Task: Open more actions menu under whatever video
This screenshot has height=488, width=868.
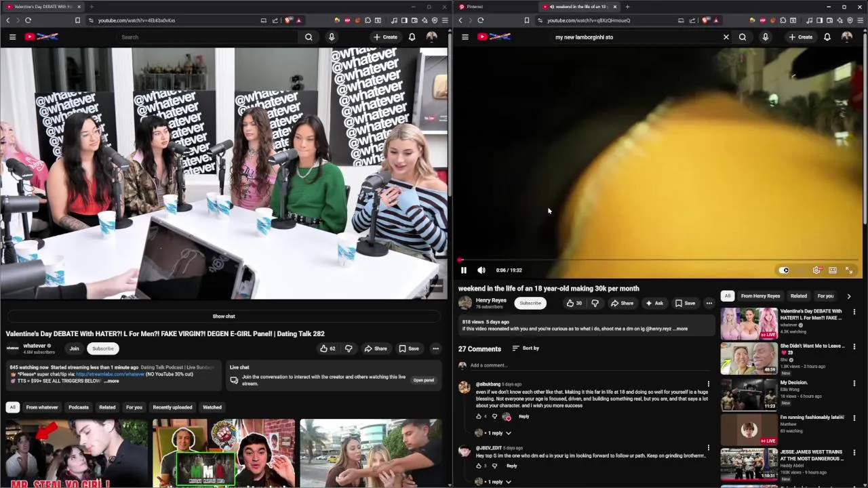Action: point(435,348)
